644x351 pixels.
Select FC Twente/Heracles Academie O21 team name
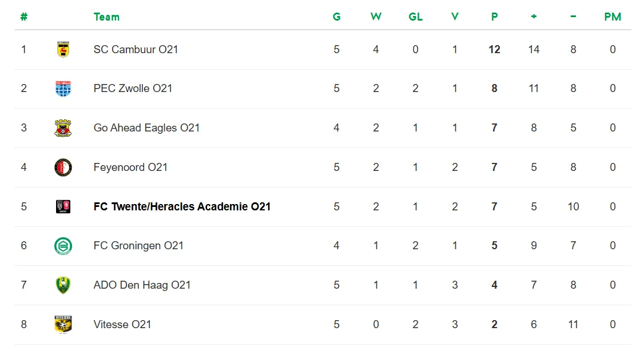[182, 207]
